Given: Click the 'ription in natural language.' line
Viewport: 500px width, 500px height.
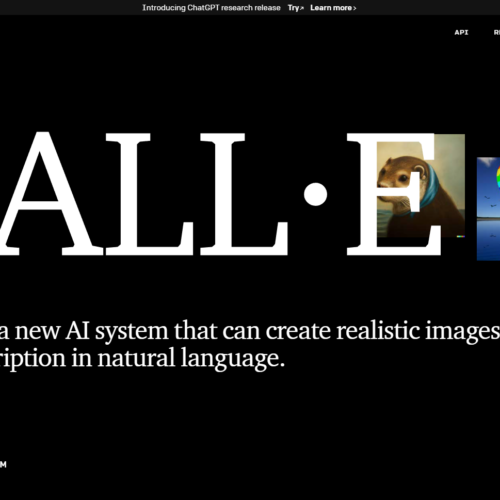Looking at the screenshot, I should coord(142,359).
